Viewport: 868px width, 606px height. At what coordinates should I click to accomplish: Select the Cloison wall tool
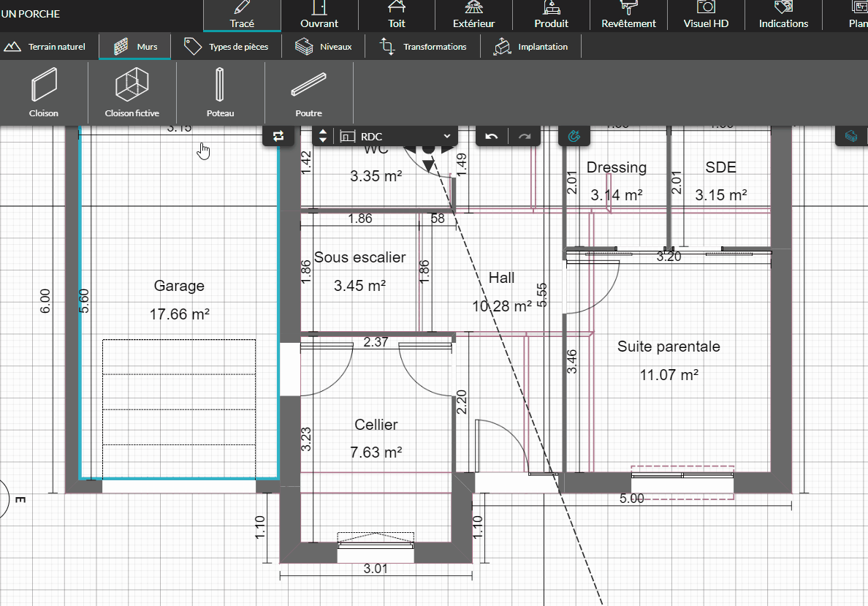tap(44, 92)
